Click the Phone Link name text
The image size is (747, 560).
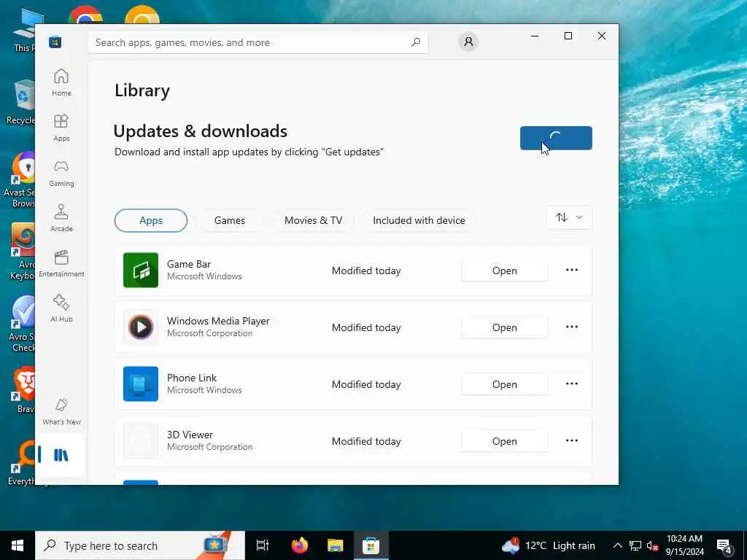point(192,378)
